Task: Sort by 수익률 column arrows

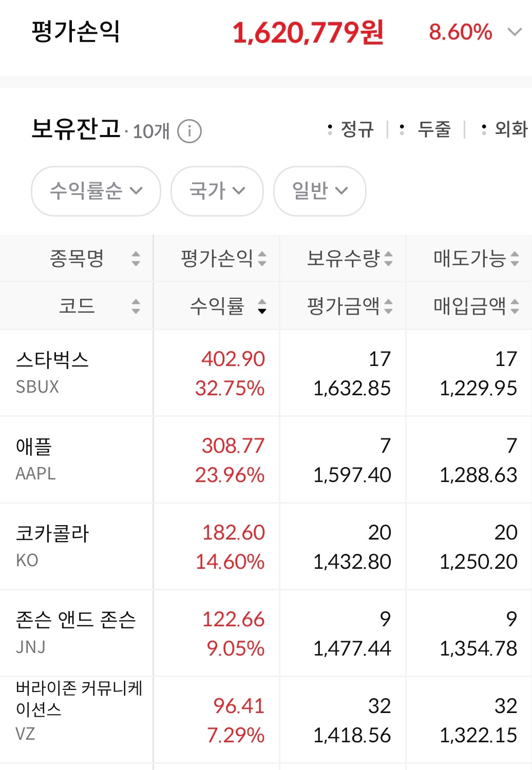Action: pyautogui.click(x=262, y=306)
